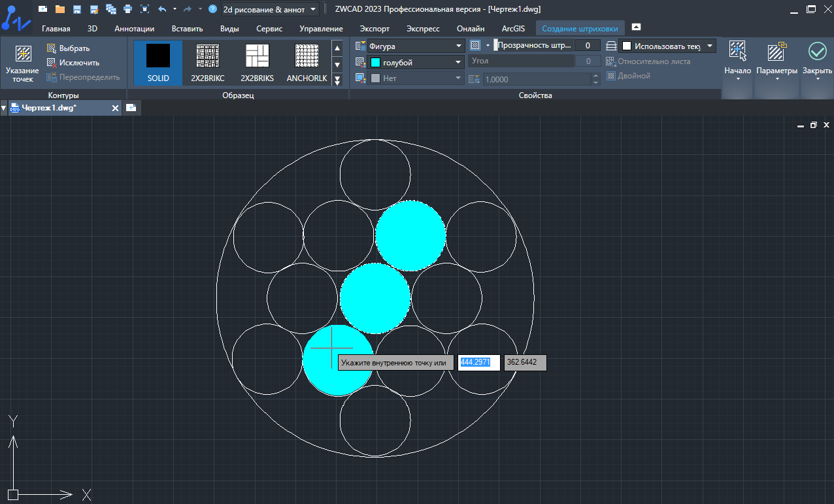Viewport: 834px width, 504px height.
Task: Open the Аннотации ribbon tab
Action: [135, 29]
